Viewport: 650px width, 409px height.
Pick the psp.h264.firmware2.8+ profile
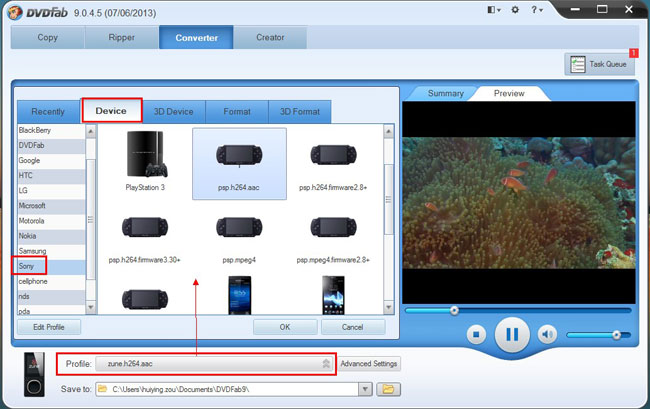click(x=333, y=164)
